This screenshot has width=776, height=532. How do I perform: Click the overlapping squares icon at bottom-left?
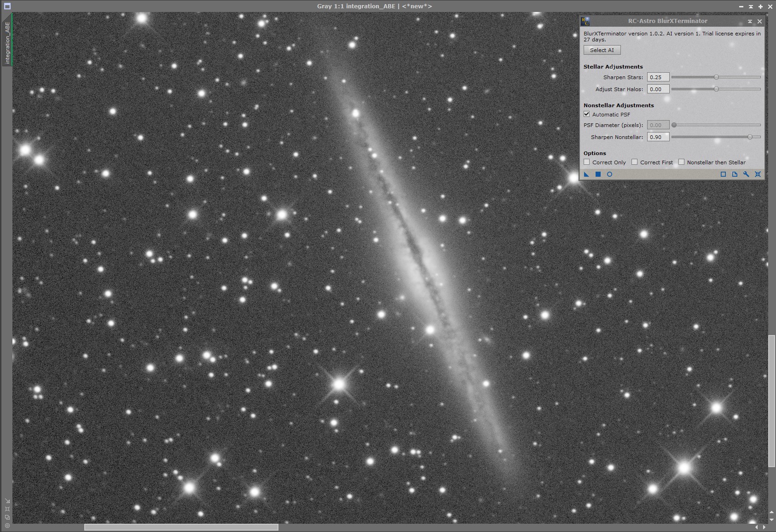click(x=7, y=517)
